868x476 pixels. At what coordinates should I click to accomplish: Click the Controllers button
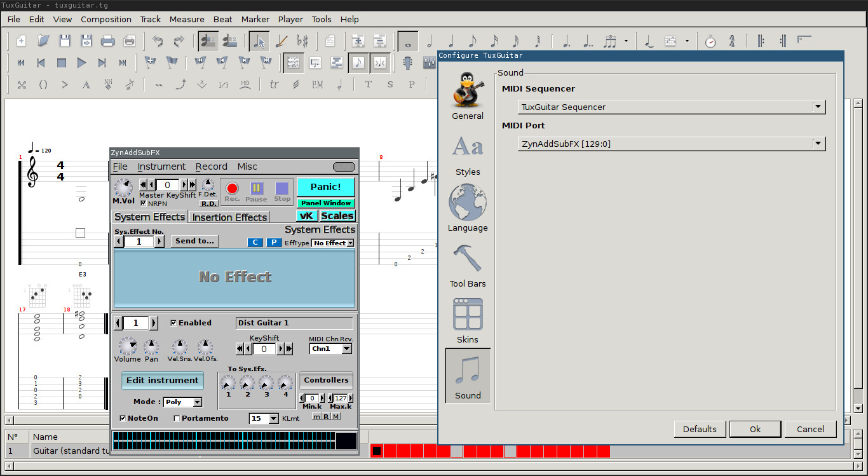326,381
